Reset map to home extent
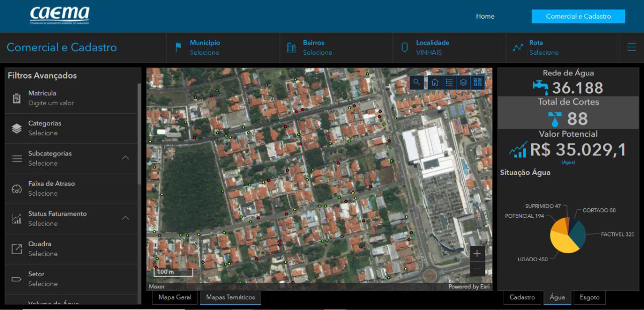This screenshot has height=310, width=644. pyautogui.click(x=436, y=82)
